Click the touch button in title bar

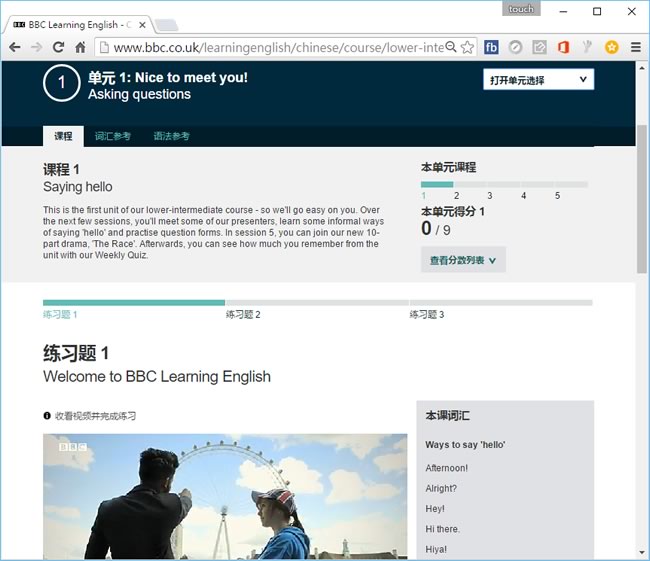tap(521, 9)
